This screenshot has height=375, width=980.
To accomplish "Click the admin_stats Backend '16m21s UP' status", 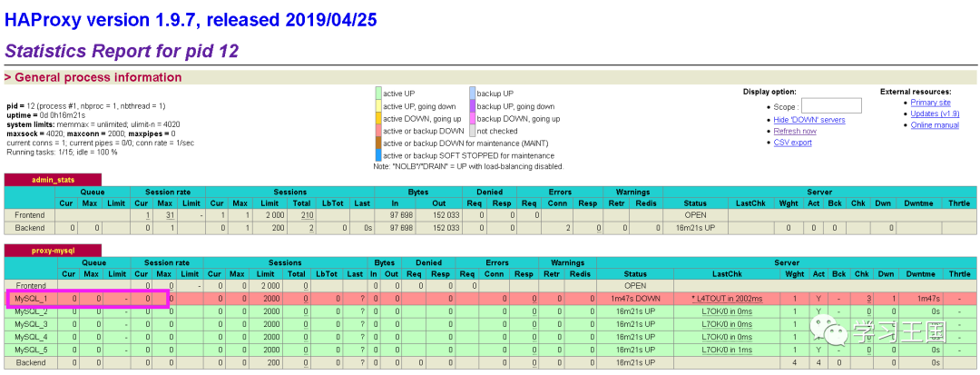I will (x=695, y=228).
